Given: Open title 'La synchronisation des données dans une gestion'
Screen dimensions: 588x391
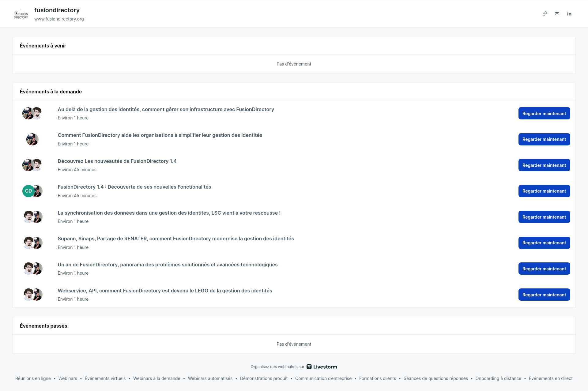Looking at the screenshot, I should coord(169,213).
